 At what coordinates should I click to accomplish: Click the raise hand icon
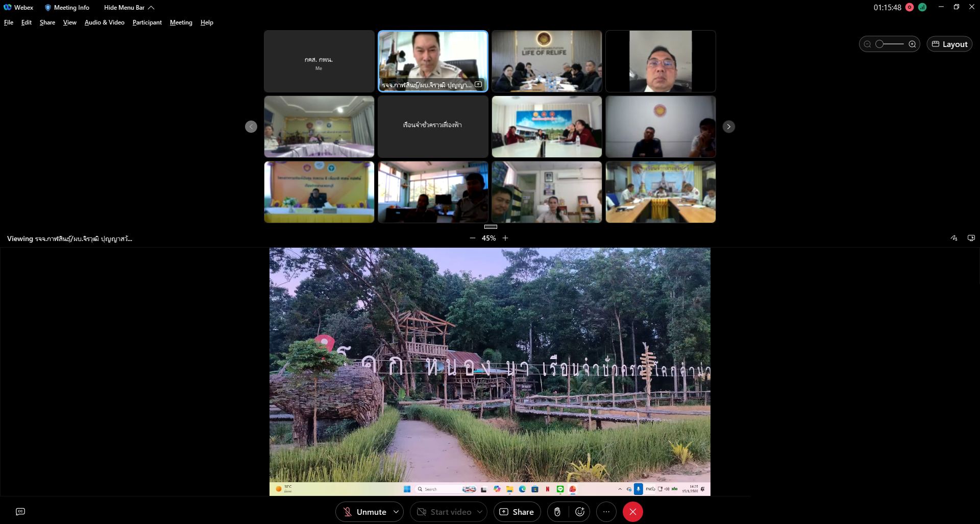[557, 512]
